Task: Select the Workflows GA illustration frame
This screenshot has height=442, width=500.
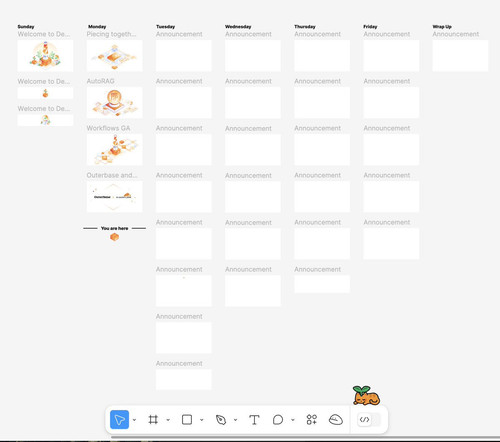Action: pyautogui.click(x=114, y=150)
